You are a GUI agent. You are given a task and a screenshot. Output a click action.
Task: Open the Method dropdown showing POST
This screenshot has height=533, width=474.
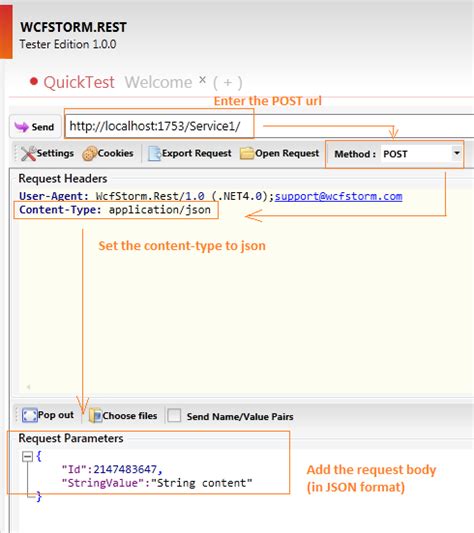(421, 154)
